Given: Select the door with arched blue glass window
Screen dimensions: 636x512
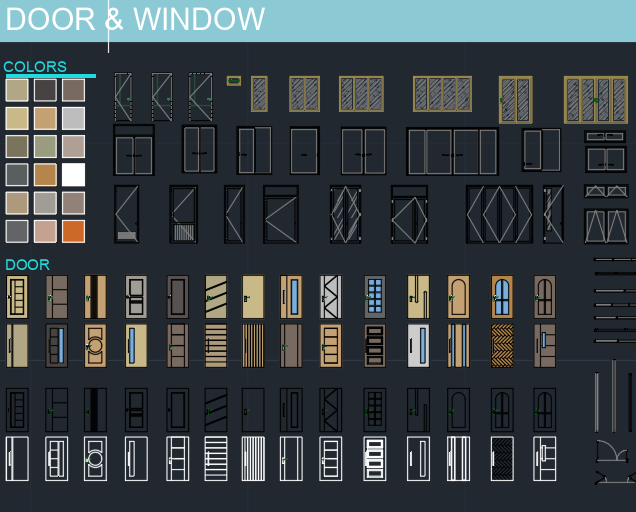Looking at the screenshot, I should (502, 297).
